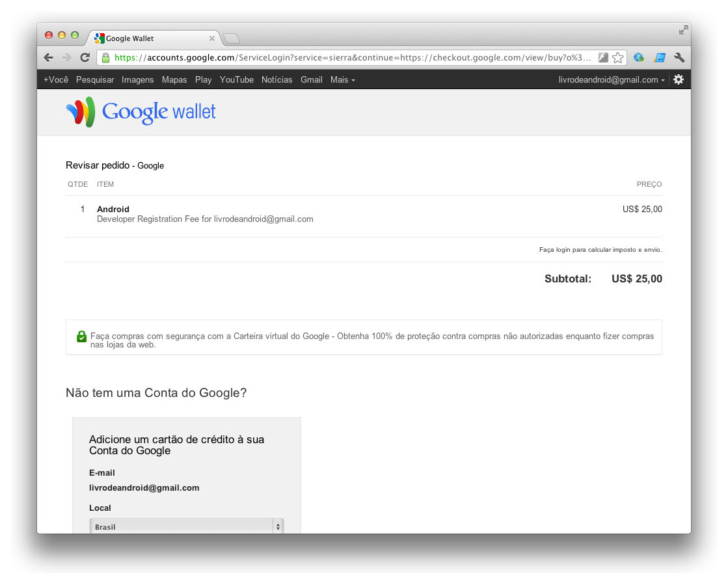Open the Mapas link in the Google bar
Viewport: 728px width, 585px height.
174,79
